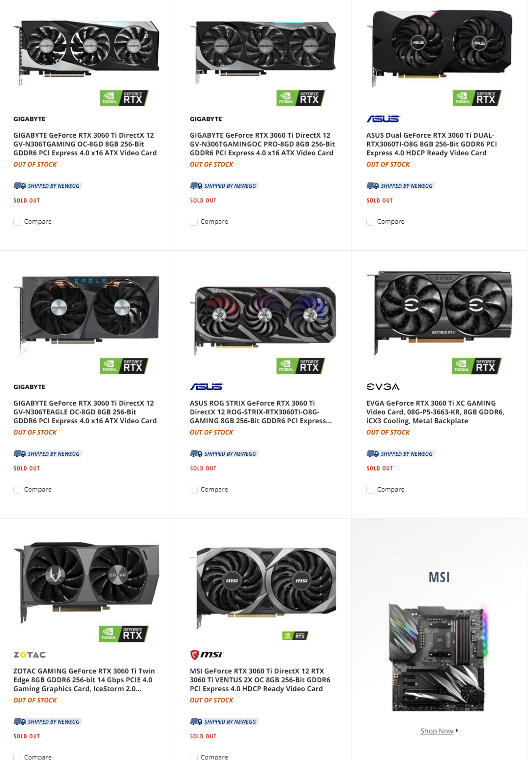Click the ASUS brand logo above Dual RTX 3060 Ti
532x760 pixels.
click(x=383, y=119)
